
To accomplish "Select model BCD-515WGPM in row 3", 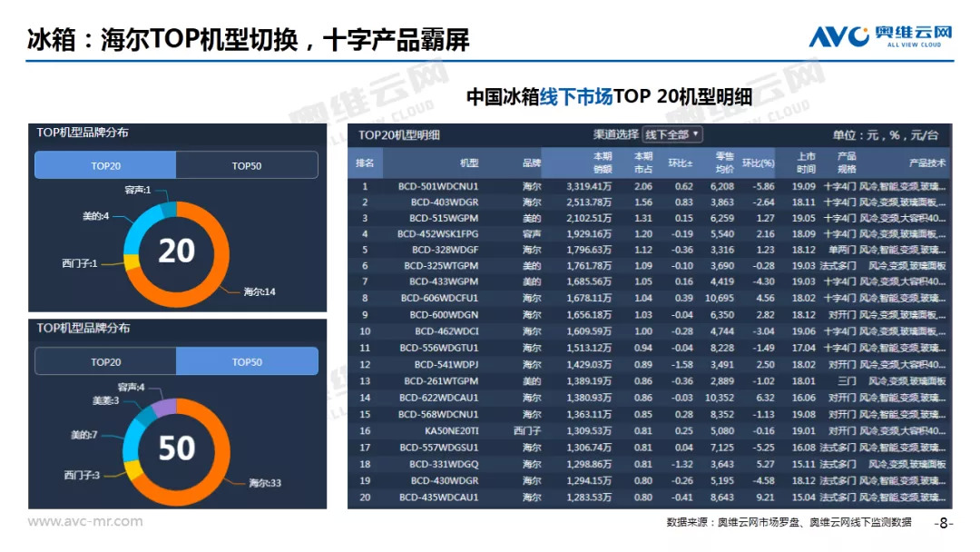I will pyautogui.click(x=444, y=218).
